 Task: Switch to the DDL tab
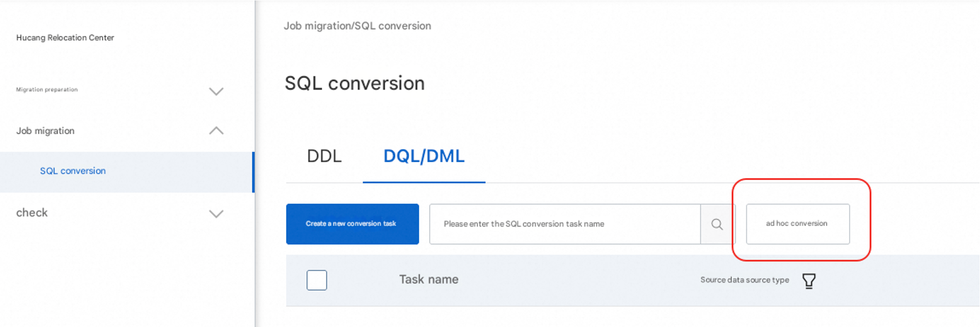click(x=324, y=156)
